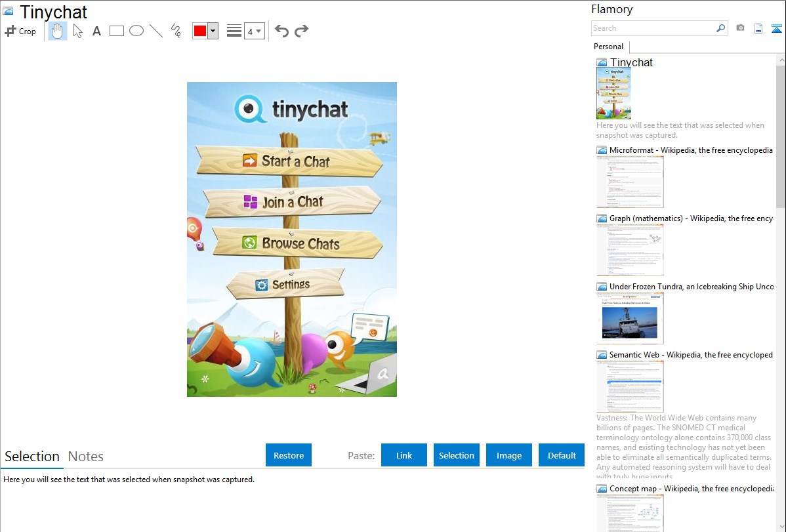This screenshot has width=786, height=532.
Task: Click the line thickness icon
Action: point(234,31)
